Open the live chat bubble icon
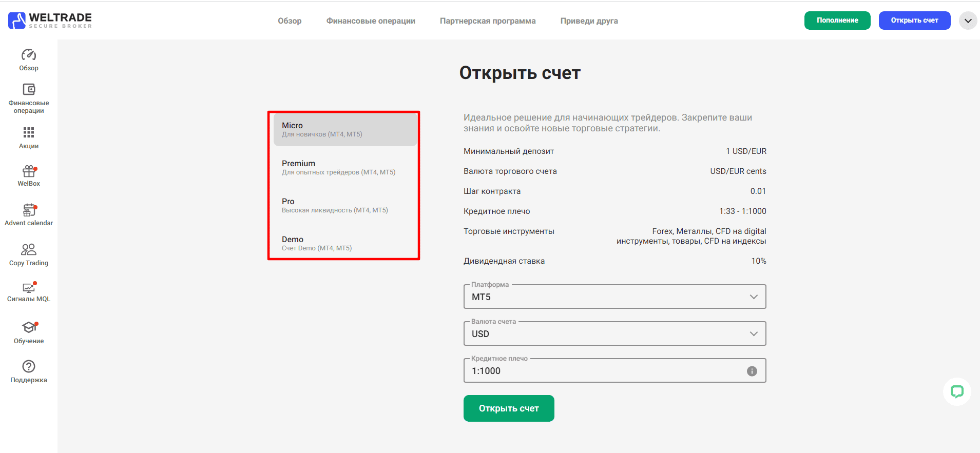Image resolution: width=980 pixels, height=453 pixels. coord(957,392)
